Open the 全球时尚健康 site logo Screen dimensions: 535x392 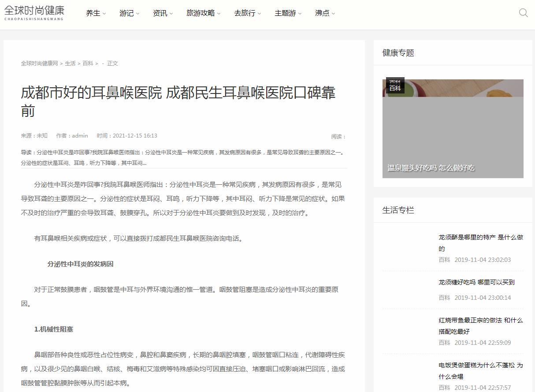(34, 12)
